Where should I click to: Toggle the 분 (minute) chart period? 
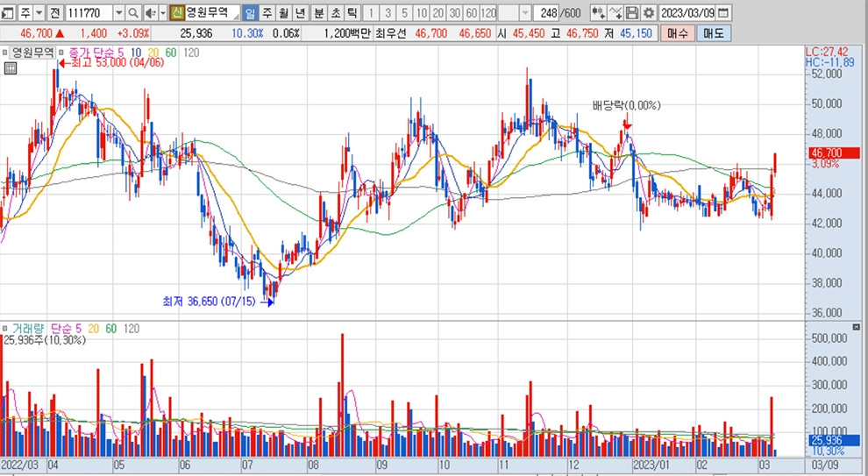[x=317, y=13]
